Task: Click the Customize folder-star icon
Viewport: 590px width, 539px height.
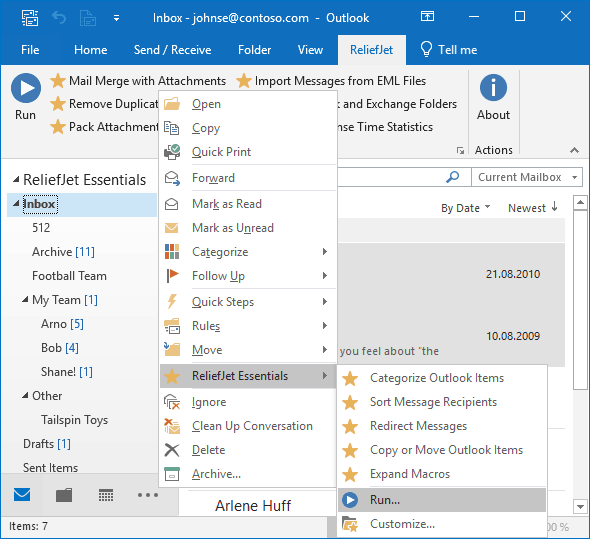Action: (x=350, y=524)
